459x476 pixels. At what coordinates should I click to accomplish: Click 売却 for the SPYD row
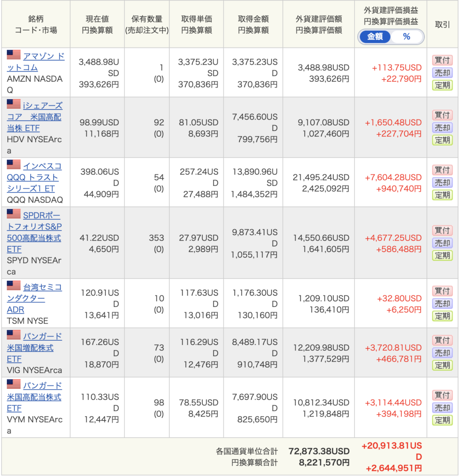(x=442, y=243)
